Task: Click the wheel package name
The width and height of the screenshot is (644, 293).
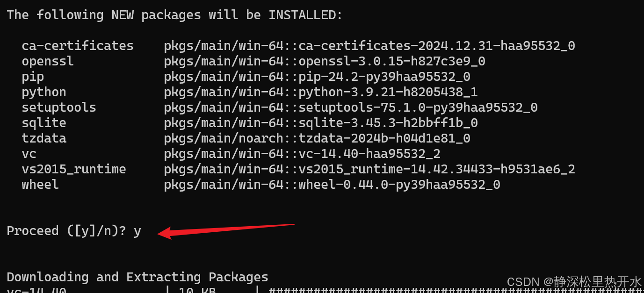Action: pos(40,185)
